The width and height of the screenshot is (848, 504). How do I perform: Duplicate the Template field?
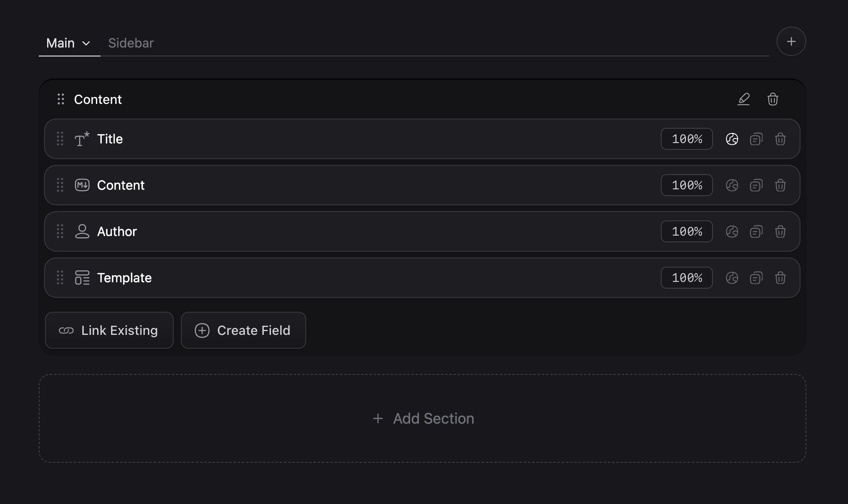[756, 278]
